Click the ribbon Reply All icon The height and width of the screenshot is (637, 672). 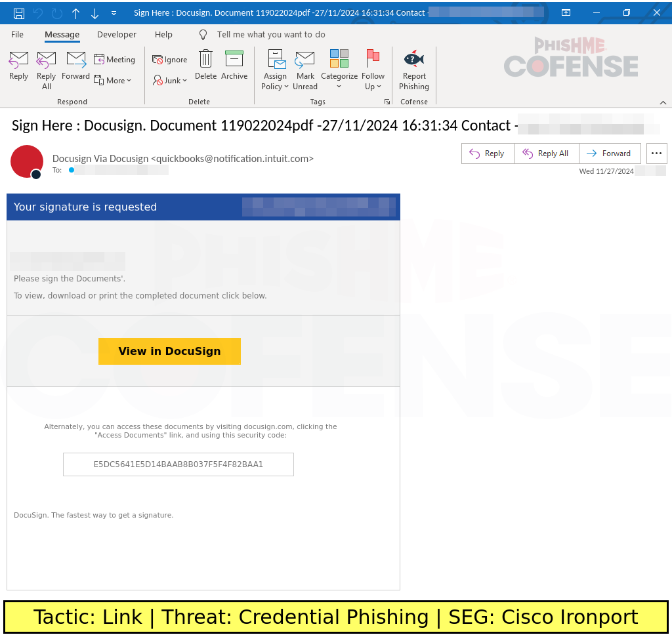coord(47,71)
